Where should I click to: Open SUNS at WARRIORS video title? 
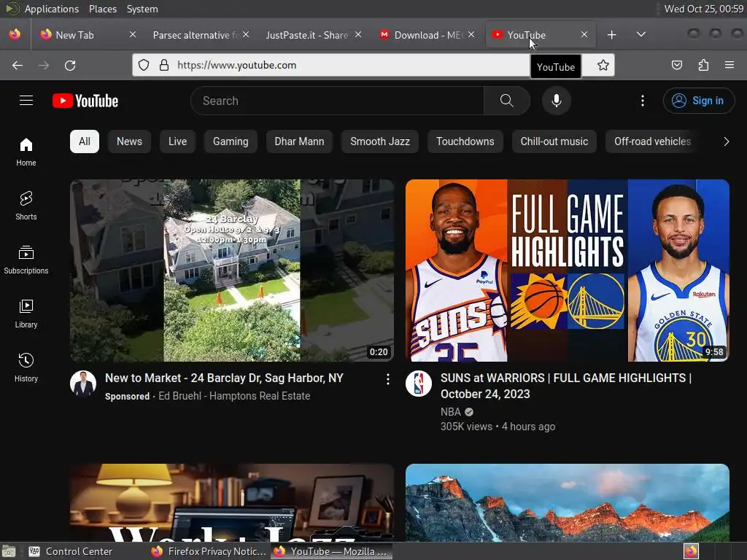click(566, 386)
